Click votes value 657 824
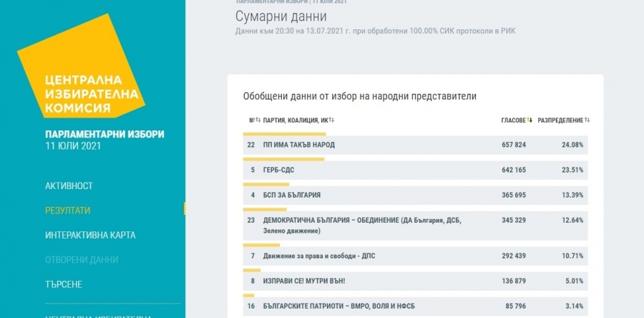The width and height of the screenshot is (644, 318). (514, 145)
